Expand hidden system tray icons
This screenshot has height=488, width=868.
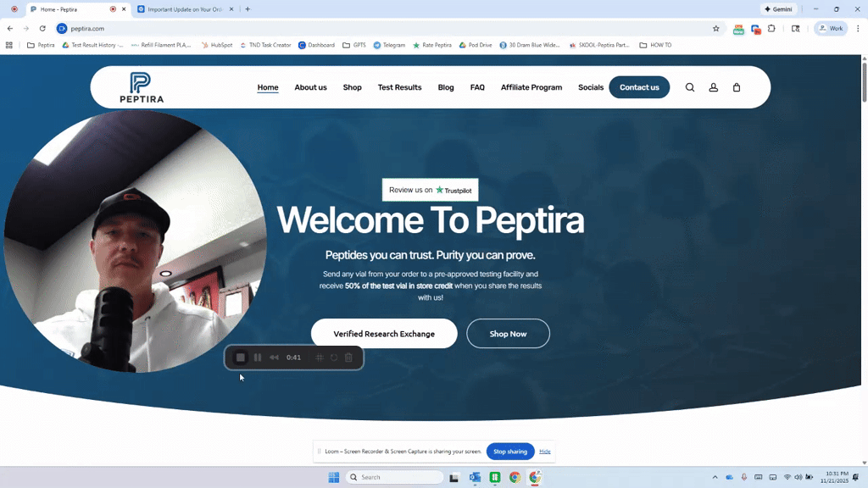715,476
